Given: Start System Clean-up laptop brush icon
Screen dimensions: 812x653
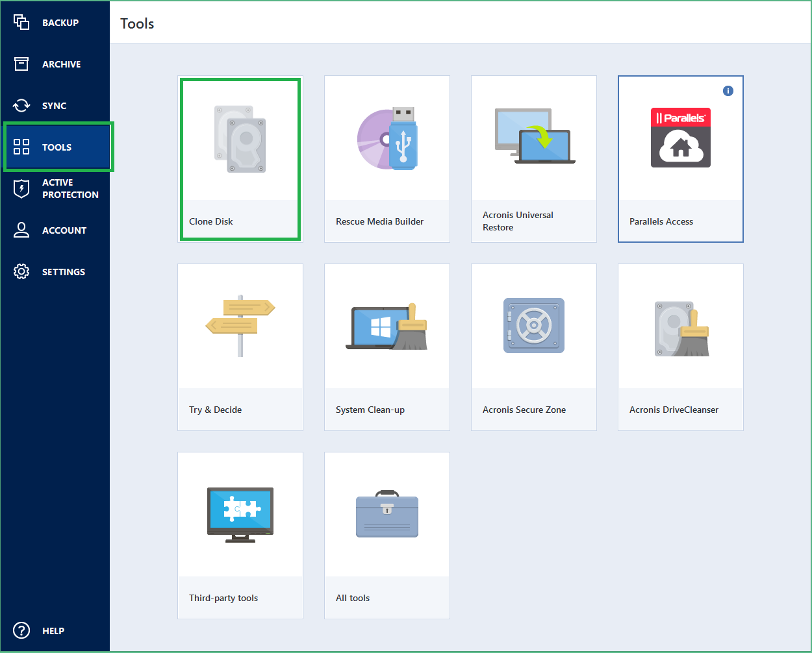Looking at the screenshot, I should click(387, 328).
